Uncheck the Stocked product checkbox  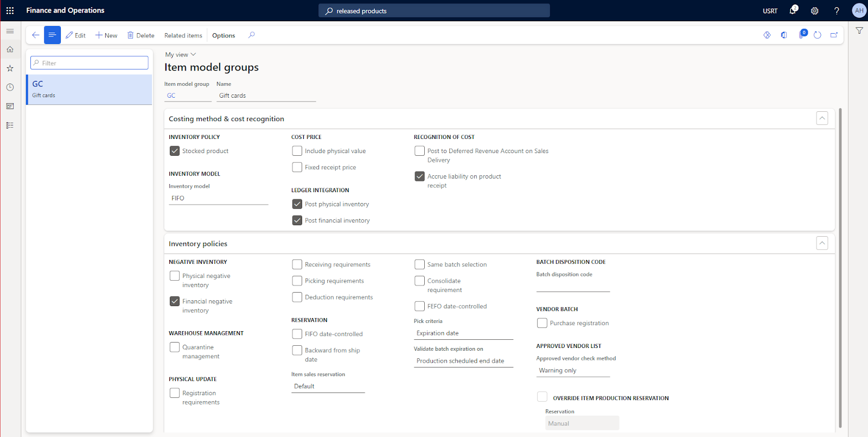coord(175,151)
